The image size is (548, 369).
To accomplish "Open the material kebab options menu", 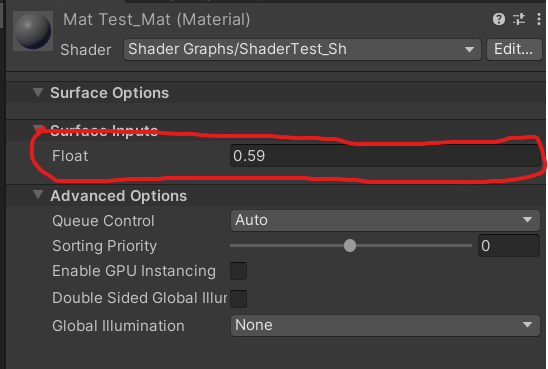I will [x=539, y=19].
